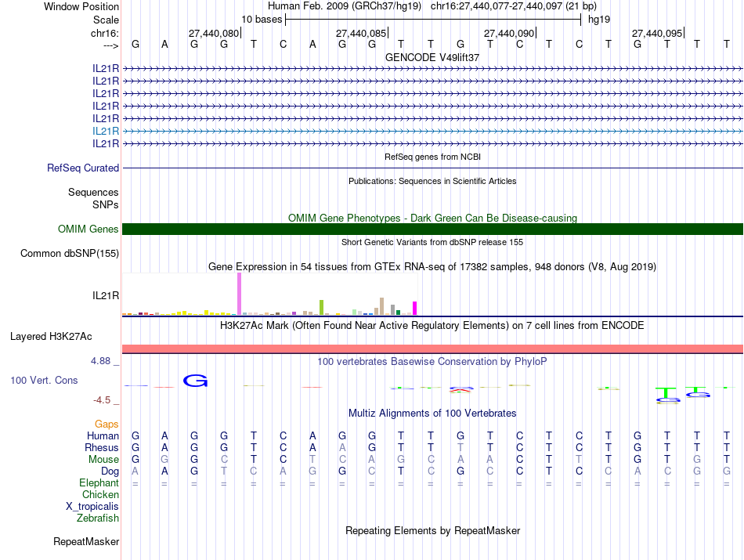Click the OMIM Genes label
744x560 pixels.
click(88, 229)
